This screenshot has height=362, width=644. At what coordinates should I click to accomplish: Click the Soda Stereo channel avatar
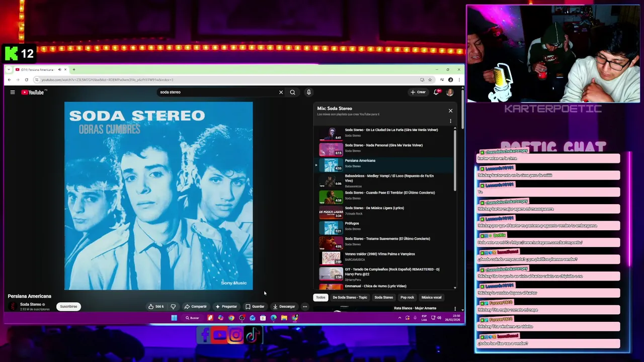click(x=13, y=306)
